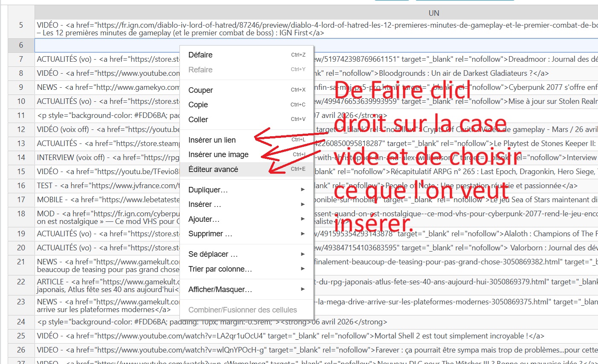The image size is (598, 364).
Task: Open the Ajouter… submenu
Action: click(x=247, y=219)
